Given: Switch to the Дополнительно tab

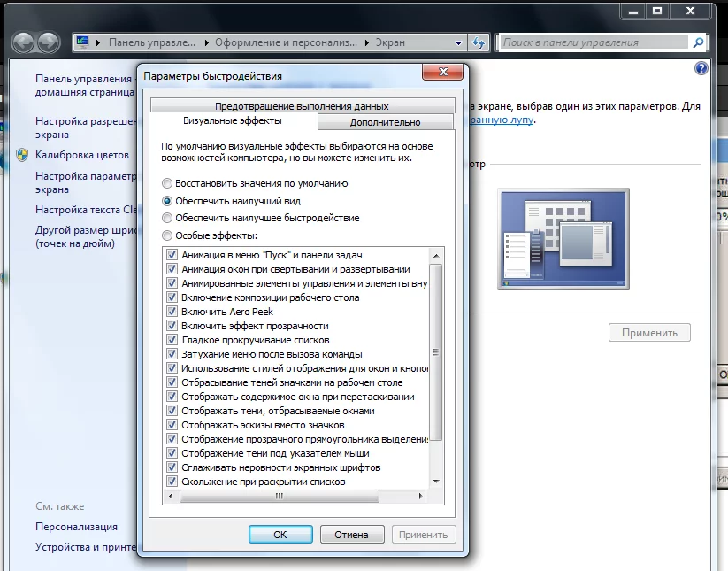Looking at the screenshot, I should tap(386, 122).
